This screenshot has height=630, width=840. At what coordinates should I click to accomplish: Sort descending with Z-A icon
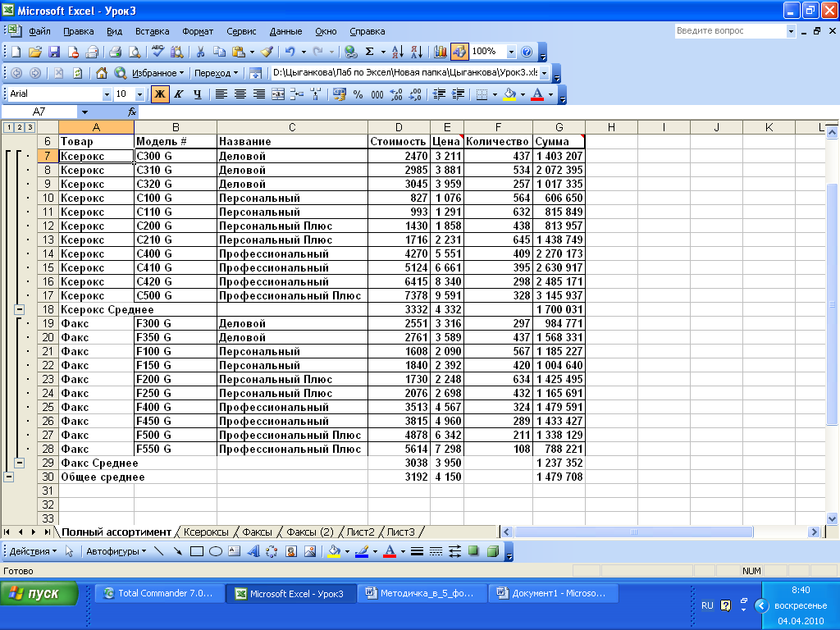click(417, 52)
